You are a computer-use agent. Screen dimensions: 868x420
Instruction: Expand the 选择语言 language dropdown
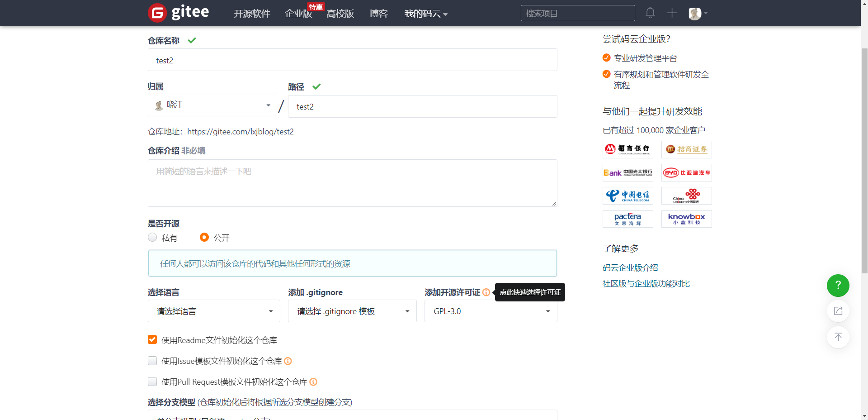click(x=214, y=311)
